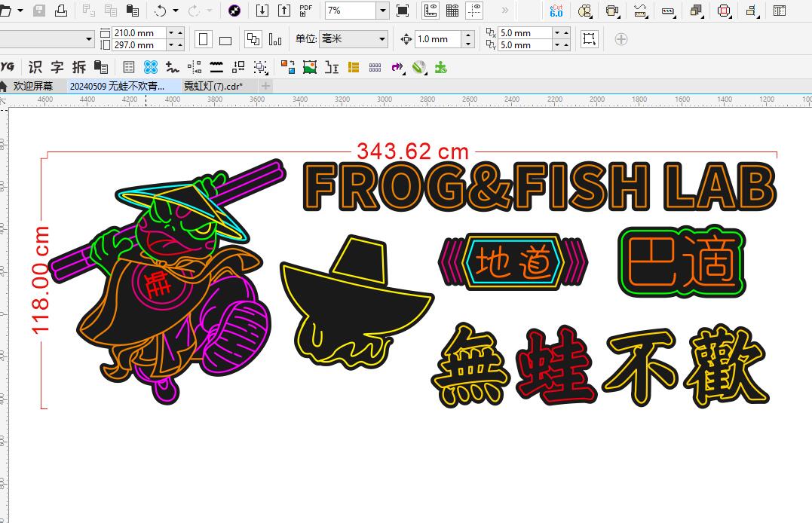Image resolution: width=812 pixels, height=523 pixels.
Task: Open the eCut 6.0 plugin
Action: [x=556, y=11]
